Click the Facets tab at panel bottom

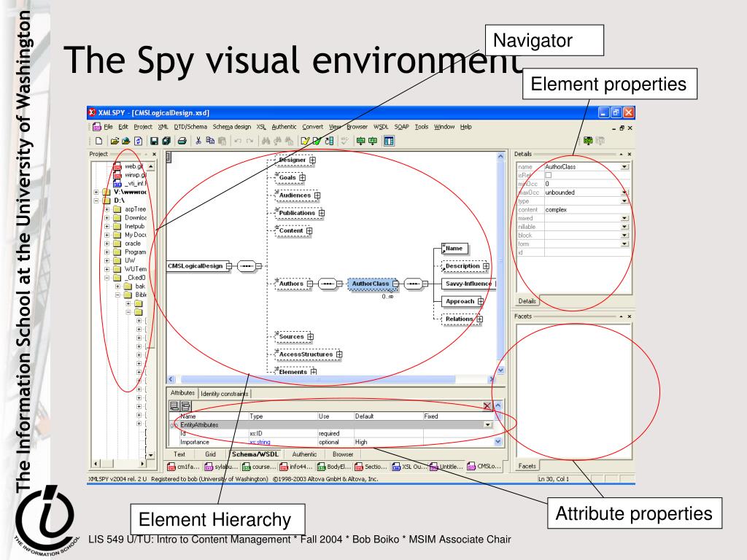pyautogui.click(x=527, y=466)
